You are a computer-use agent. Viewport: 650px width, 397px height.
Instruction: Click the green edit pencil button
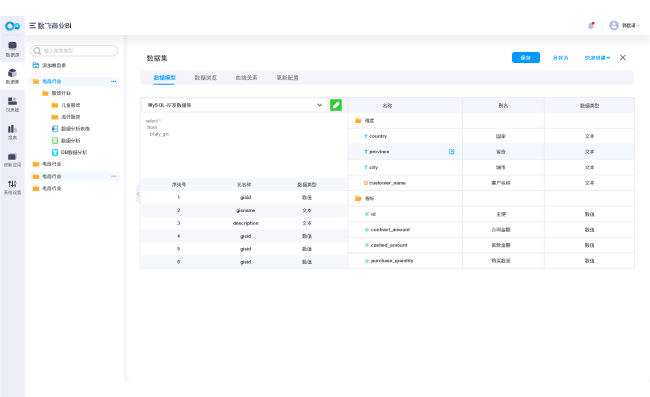pos(336,105)
